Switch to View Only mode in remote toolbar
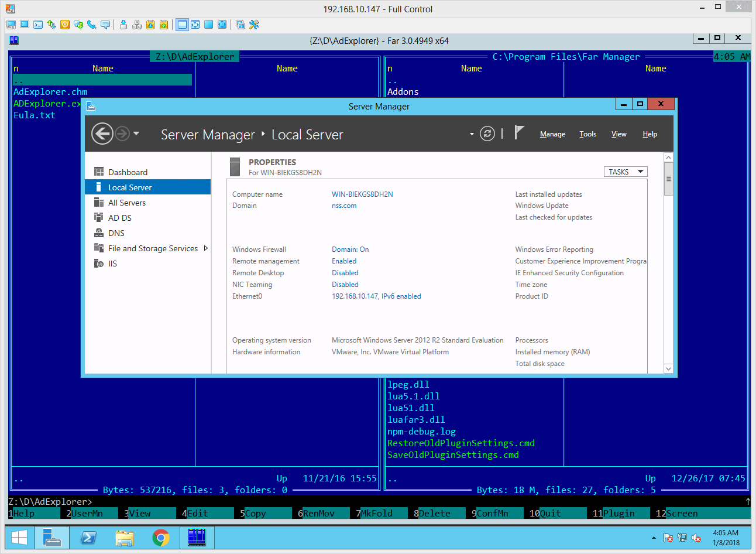The height and width of the screenshot is (554, 756). coord(25,25)
